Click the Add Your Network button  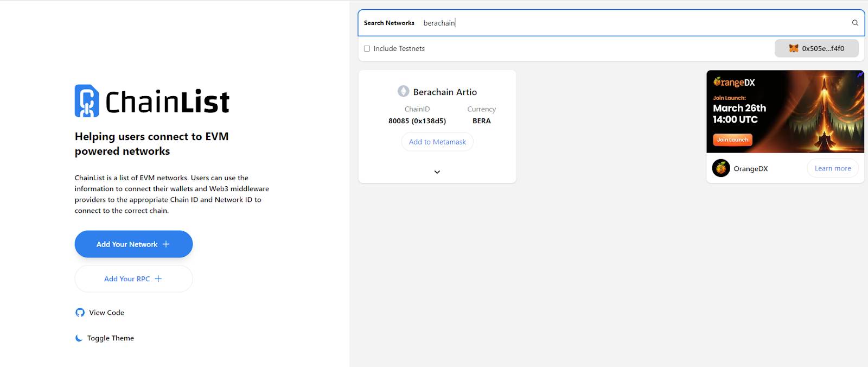click(x=133, y=244)
